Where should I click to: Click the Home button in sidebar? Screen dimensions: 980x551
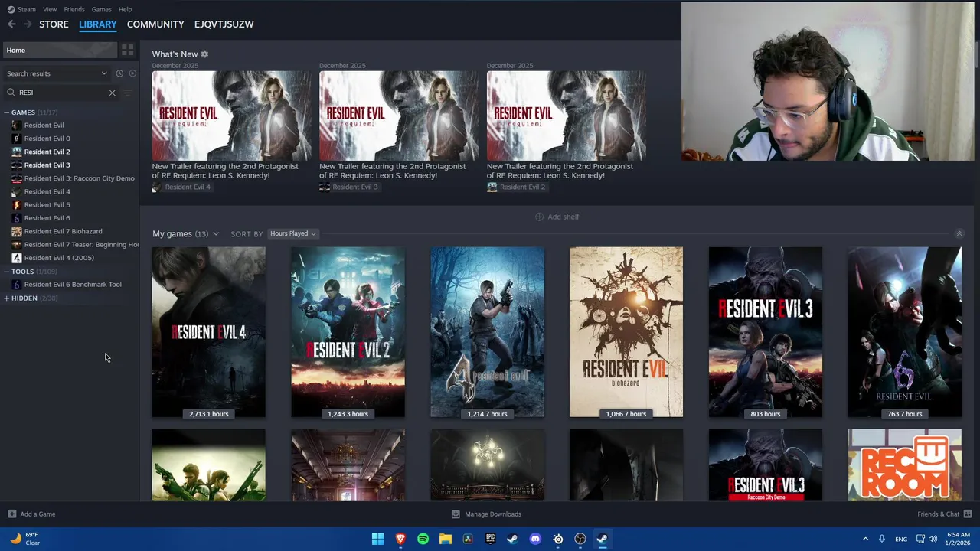60,50
